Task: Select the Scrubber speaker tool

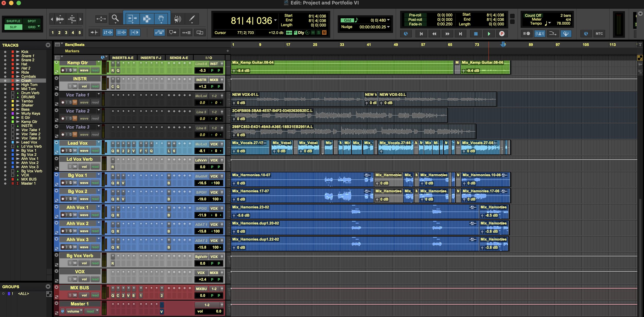Action: 177,19
